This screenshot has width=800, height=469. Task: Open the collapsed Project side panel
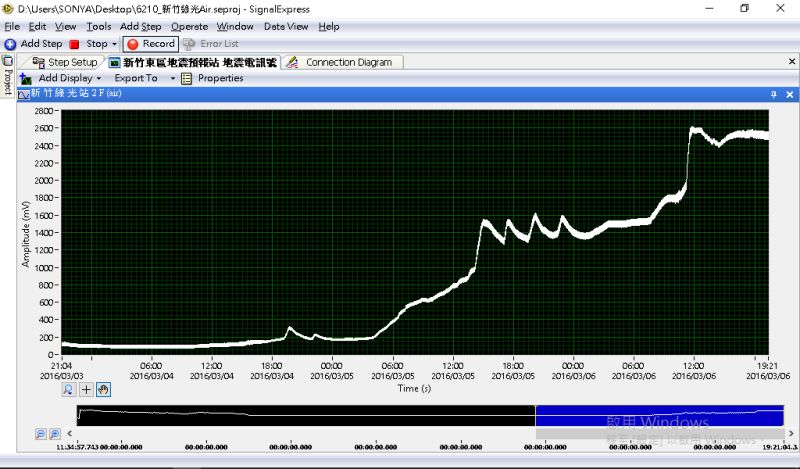click(x=7, y=75)
